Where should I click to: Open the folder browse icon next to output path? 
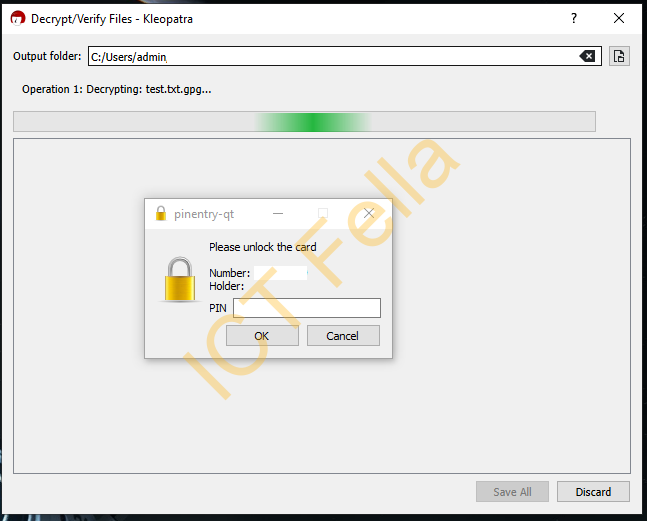tap(619, 56)
